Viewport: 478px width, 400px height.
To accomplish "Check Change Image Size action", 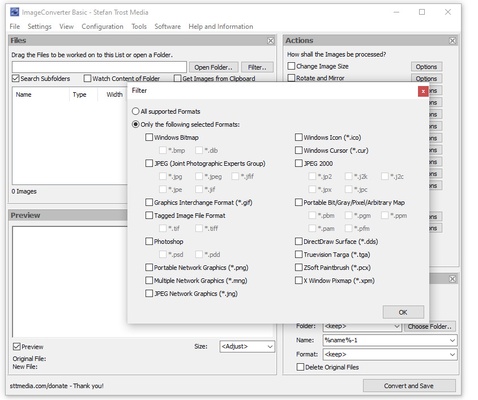I will [x=291, y=66].
